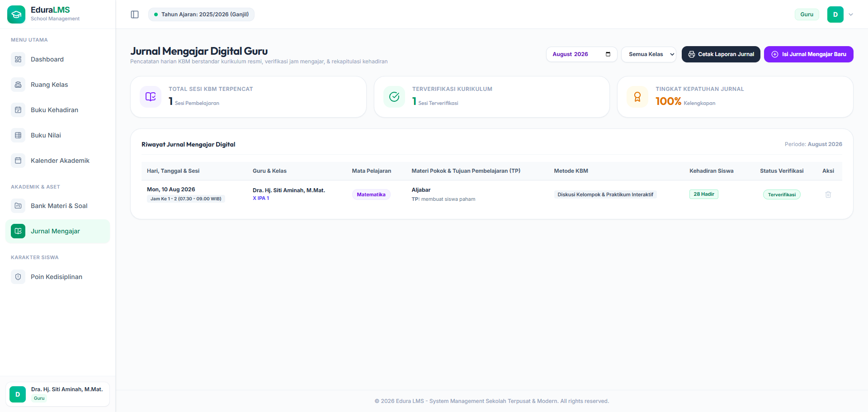Click the Materi Pokok & Tujuan Pembelajaran header
The height and width of the screenshot is (412, 868).
(466, 171)
